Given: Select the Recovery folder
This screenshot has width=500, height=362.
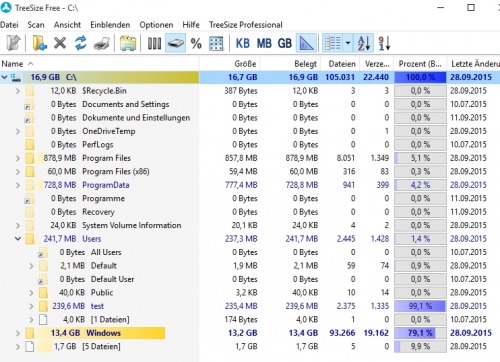Looking at the screenshot, I should point(98,212).
